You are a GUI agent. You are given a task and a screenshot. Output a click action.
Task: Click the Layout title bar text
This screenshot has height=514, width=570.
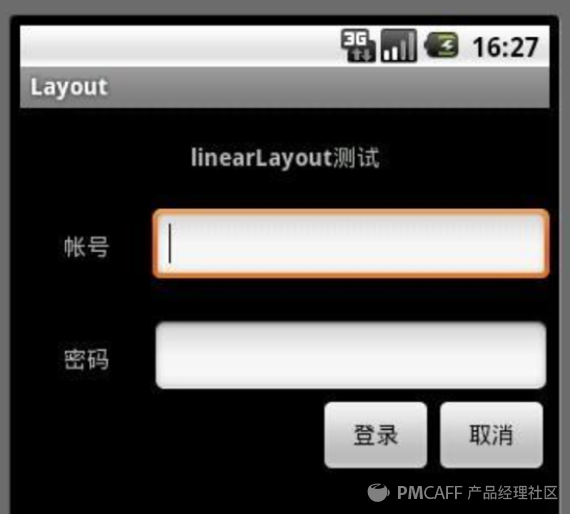tap(69, 88)
